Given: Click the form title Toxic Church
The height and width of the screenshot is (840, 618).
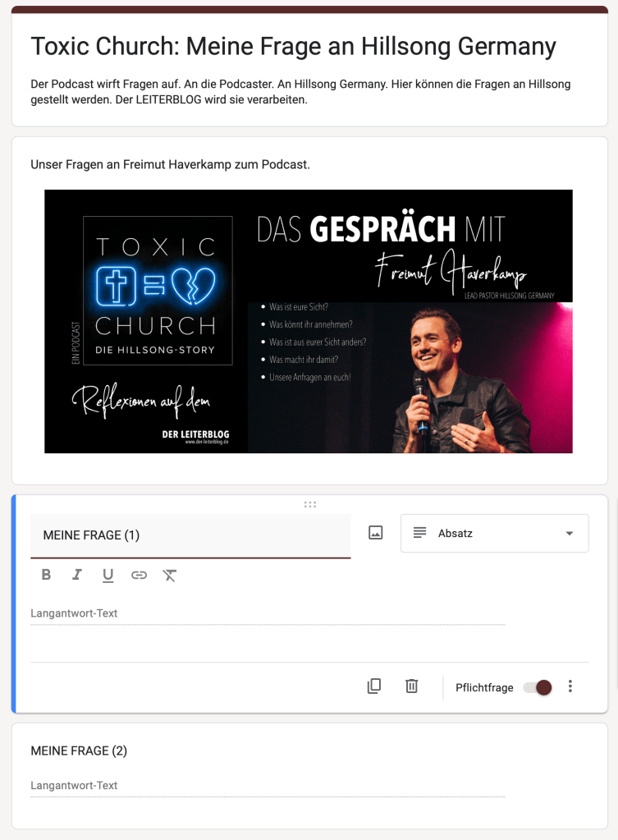Looking at the screenshot, I should click(293, 47).
